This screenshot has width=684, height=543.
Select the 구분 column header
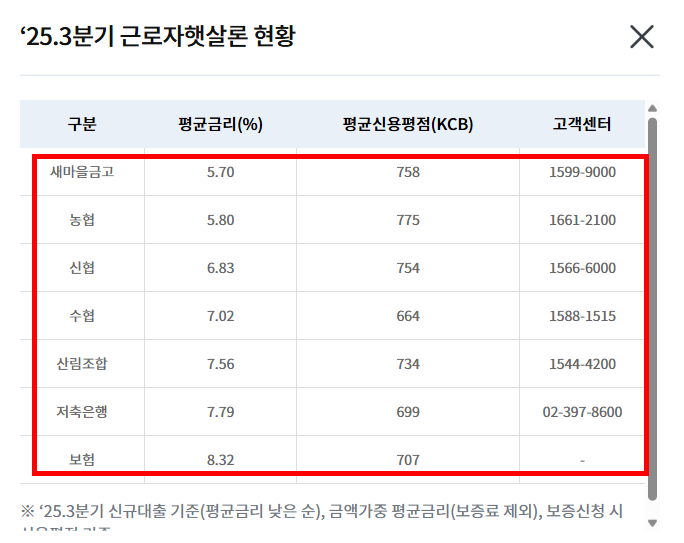(x=82, y=124)
